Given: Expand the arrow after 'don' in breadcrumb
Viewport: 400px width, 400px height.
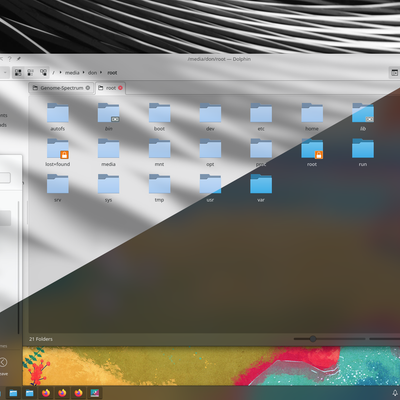Looking at the screenshot, I should coord(101,72).
